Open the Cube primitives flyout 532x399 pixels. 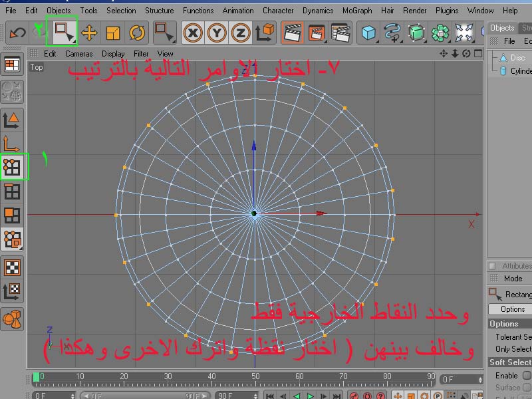click(368, 33)
